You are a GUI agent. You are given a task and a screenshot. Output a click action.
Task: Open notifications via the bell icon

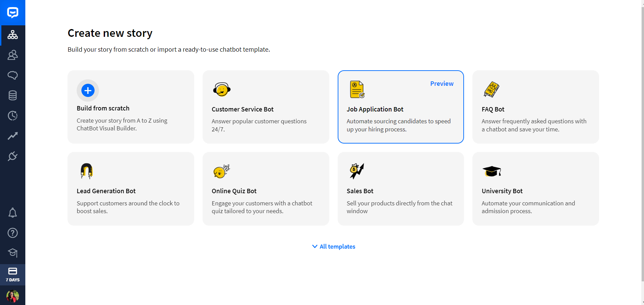tap(13, 213)
